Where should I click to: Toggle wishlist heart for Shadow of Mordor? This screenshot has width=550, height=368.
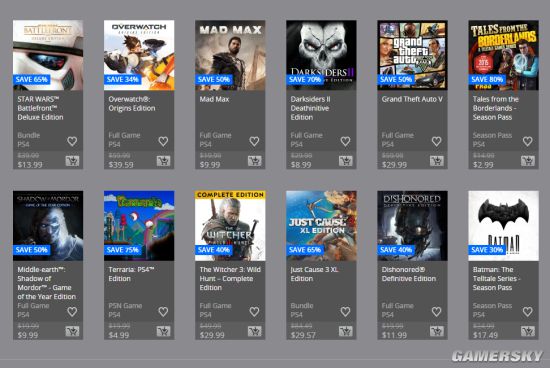(x=72, y=312)
